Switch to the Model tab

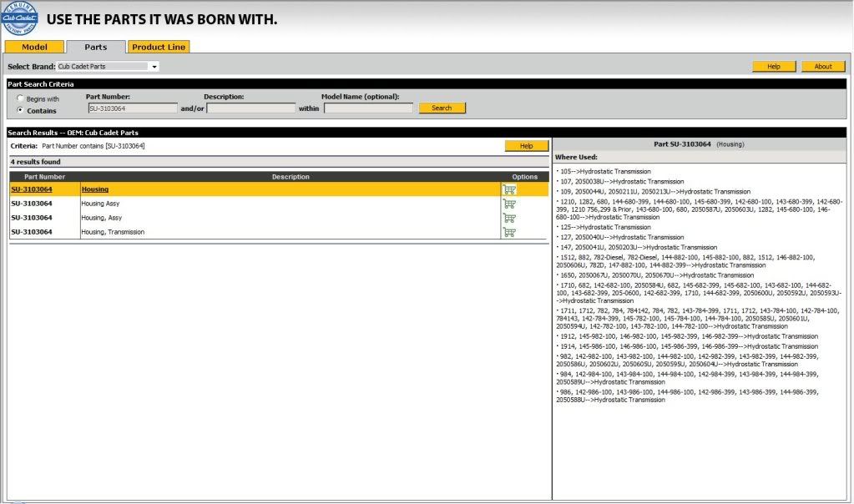tap(34, 47)
